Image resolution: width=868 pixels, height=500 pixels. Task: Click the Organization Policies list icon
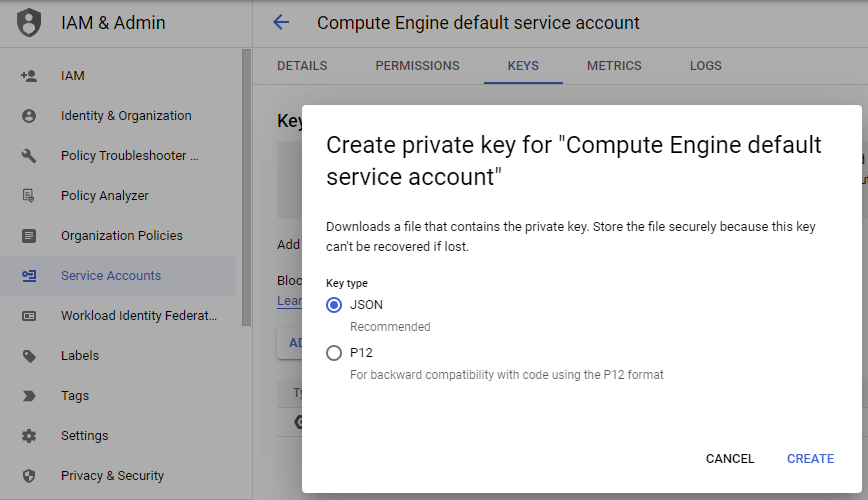pyautogui.click(x=29, y=236)
